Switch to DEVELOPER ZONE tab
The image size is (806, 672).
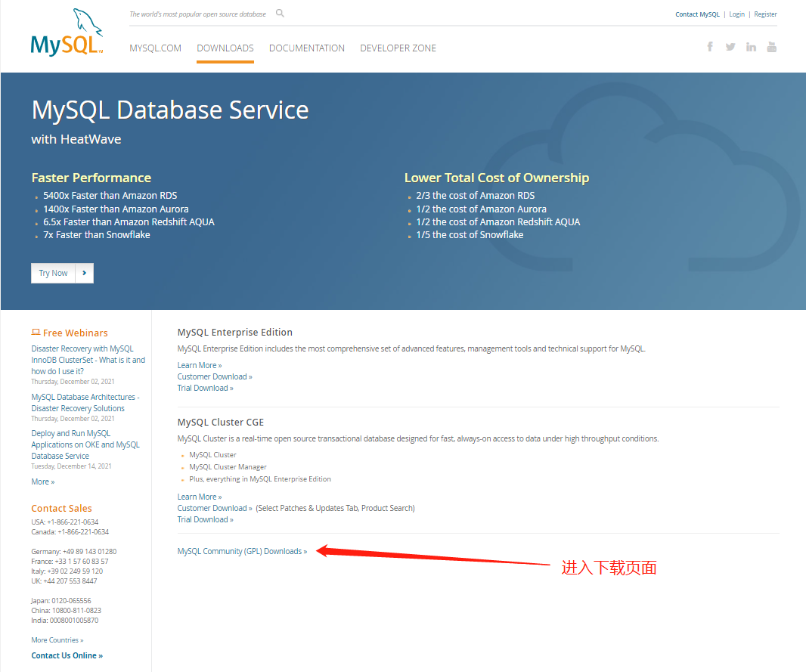[398, 48]
